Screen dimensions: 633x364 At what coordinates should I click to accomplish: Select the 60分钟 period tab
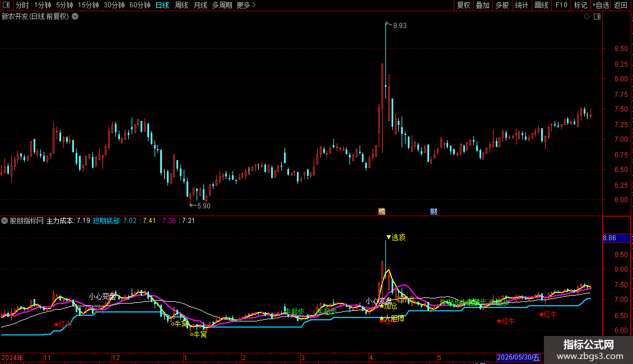tap(139, 5)
